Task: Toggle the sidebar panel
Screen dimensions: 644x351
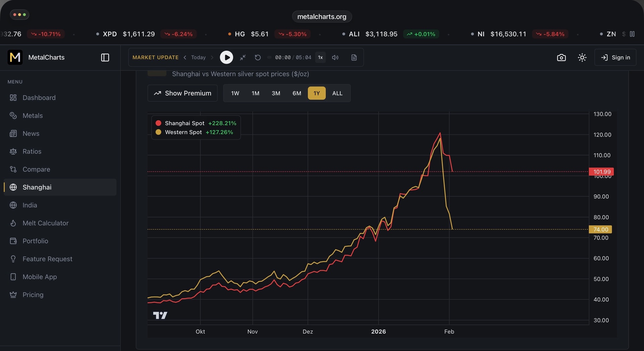Action: pos(105,57)
